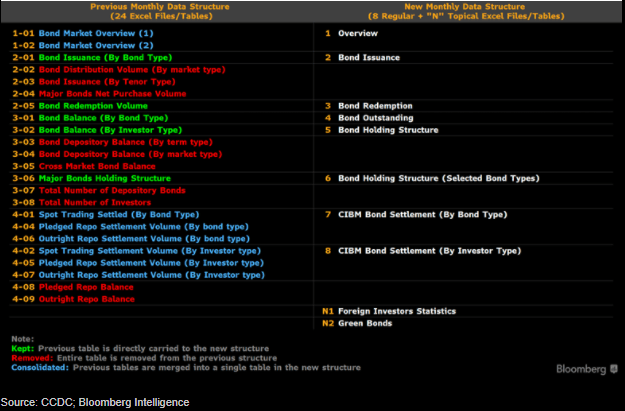Select row 1-02 Bond Market Overview (2)
This screenshot has height=411, width=625.
click(x=83, y=45)
